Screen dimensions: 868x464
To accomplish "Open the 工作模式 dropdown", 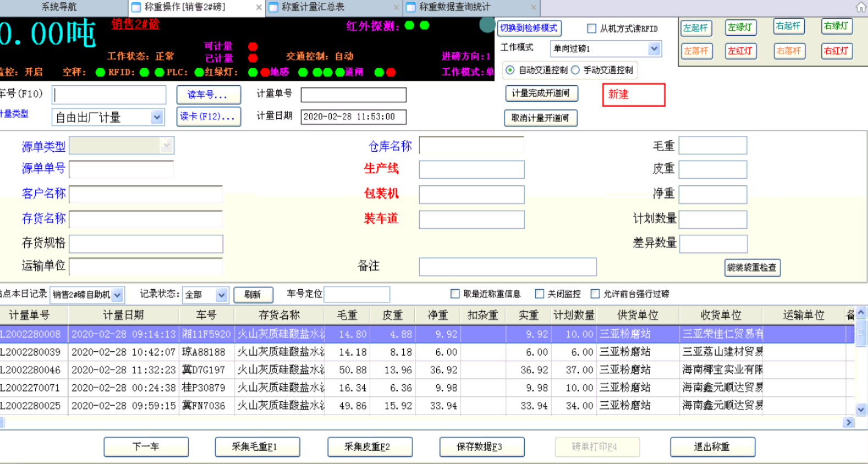I will click(654, 48).
